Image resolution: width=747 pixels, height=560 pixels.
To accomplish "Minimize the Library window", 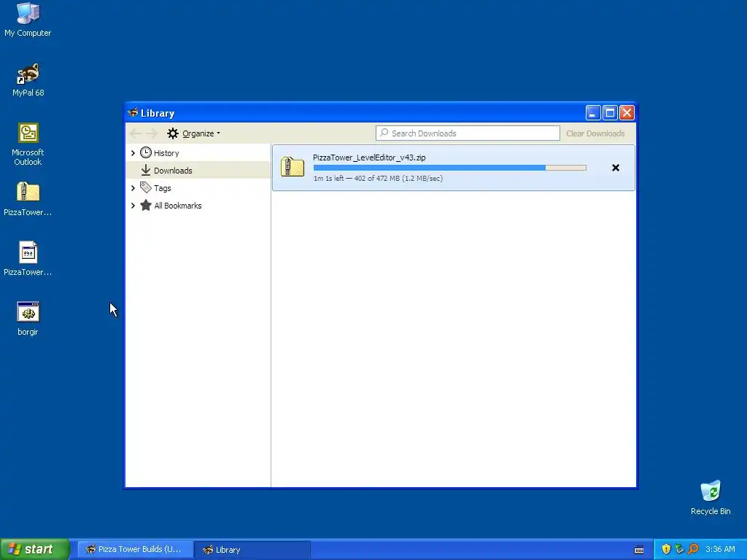I will pos(592,113).
